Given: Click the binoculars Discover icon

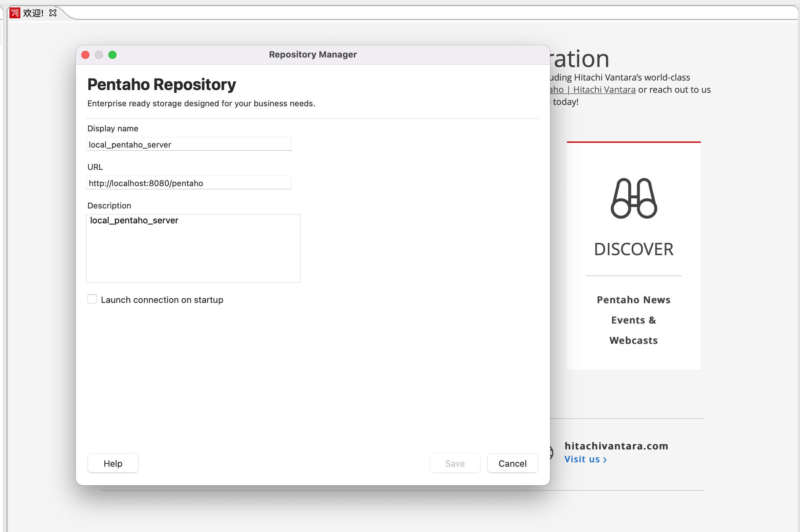Looking at the screenshot, I should click(634, 198).
